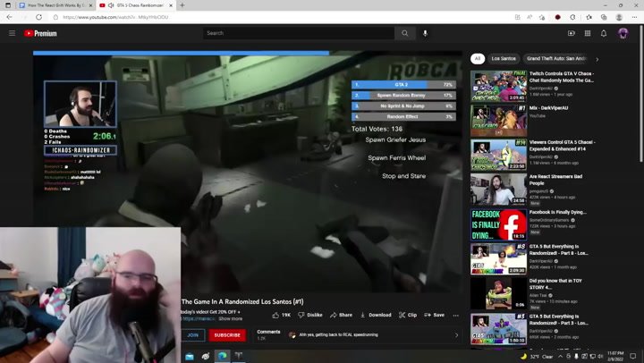The image size is (644, 363).
Task: Open Mix - DarkViperAU playlist thumbnail
Action: (x=498, y=121)
